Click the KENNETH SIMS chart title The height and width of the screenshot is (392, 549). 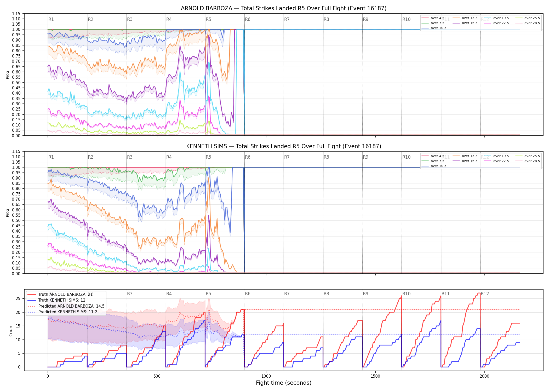(x=284, y=146)
